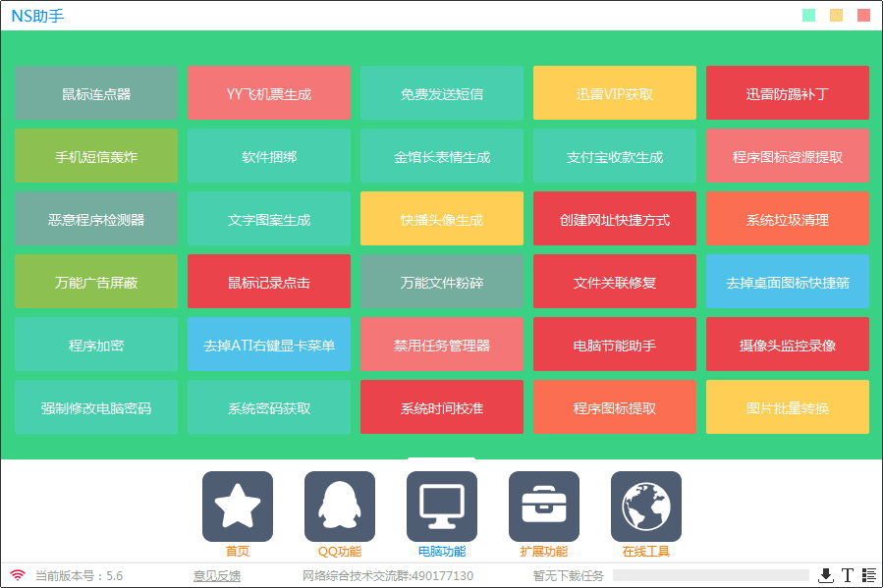Click the 暂无下载任务 progress bar
This screenshot has height=588, width=883.
pyautogui.click(x=712, y=576)
